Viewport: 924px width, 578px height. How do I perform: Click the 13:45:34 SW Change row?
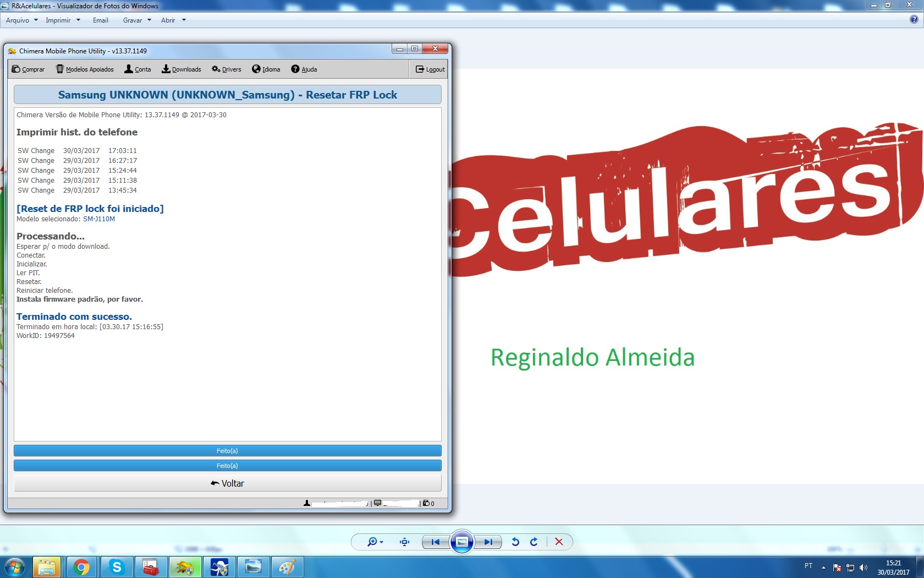(x=77, y=190)
